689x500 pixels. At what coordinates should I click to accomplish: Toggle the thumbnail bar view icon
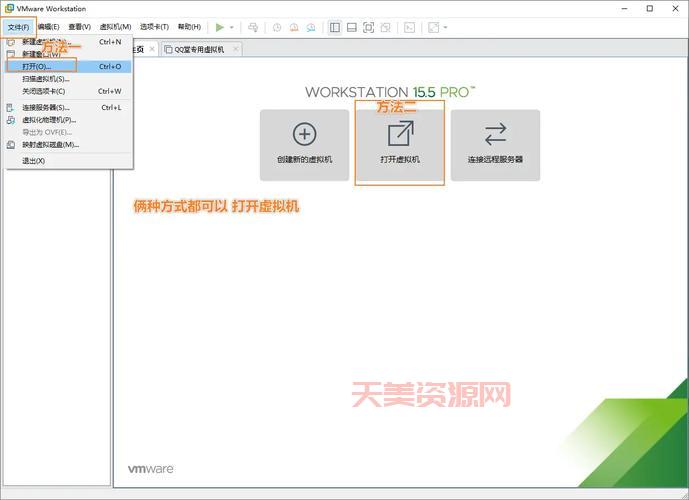click(x=352, y=28)
